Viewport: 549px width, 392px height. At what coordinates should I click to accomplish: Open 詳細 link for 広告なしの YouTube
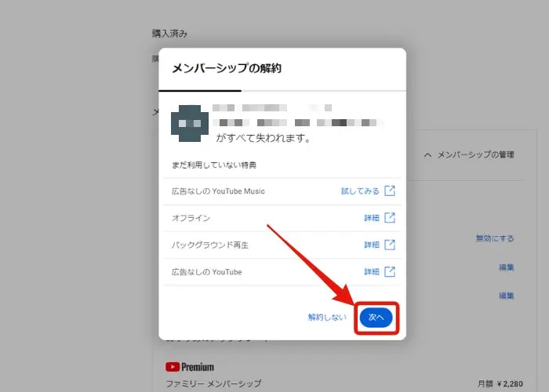pos(371,272)
